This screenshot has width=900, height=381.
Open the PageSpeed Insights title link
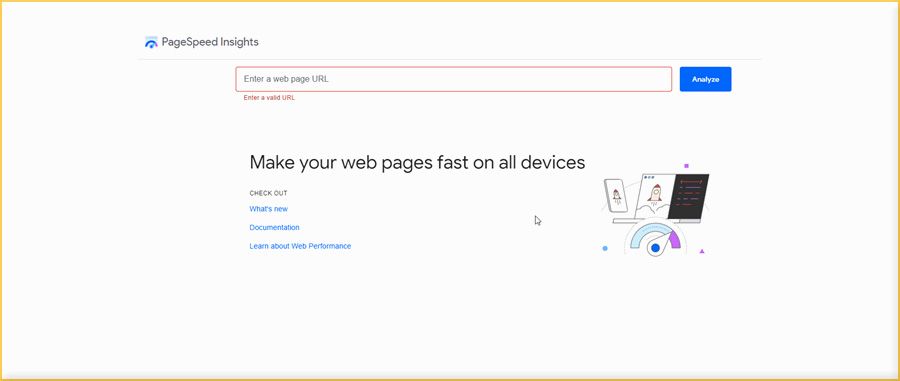(x=210, y=42)
